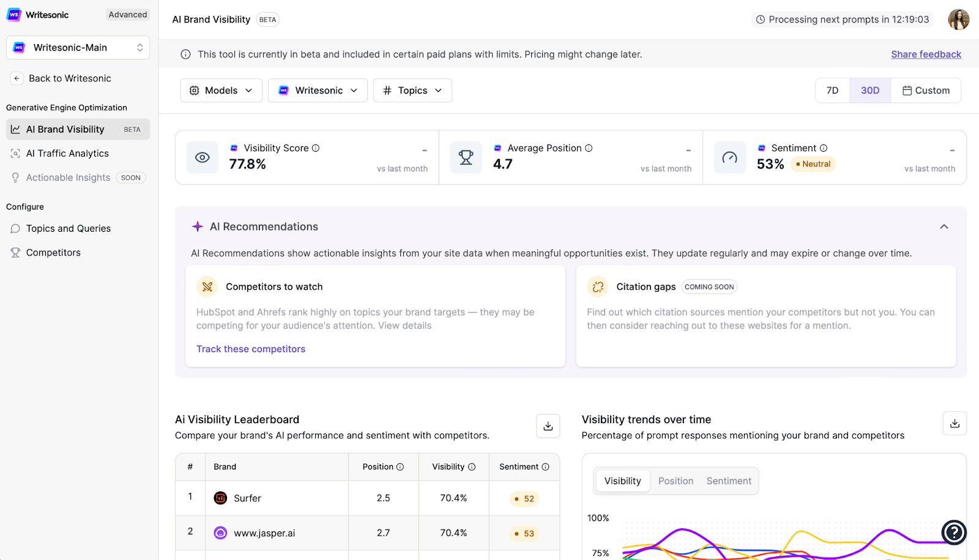Click the Sentiment card info icon
The width and height of the screenshot is (979, 560).
coord(824,148)
